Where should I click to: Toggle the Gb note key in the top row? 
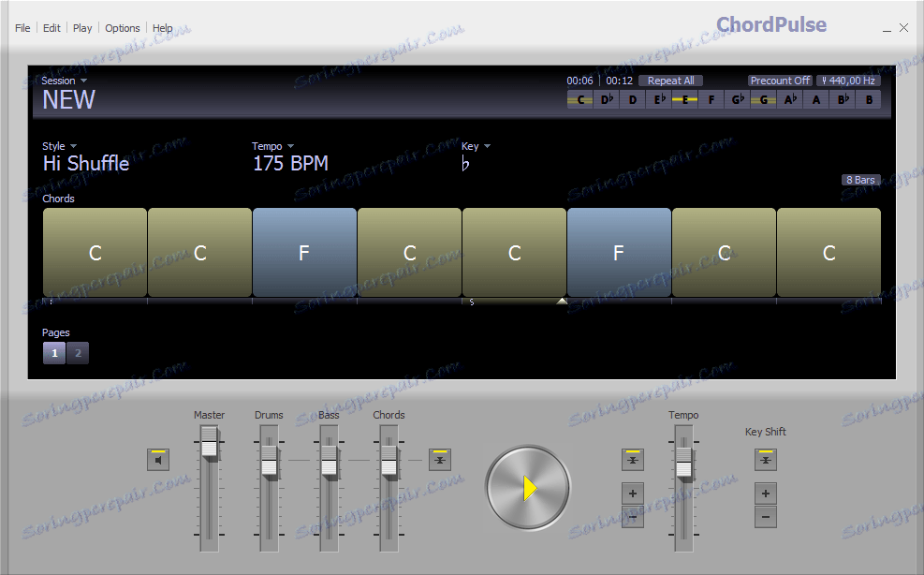coord(737,99)
